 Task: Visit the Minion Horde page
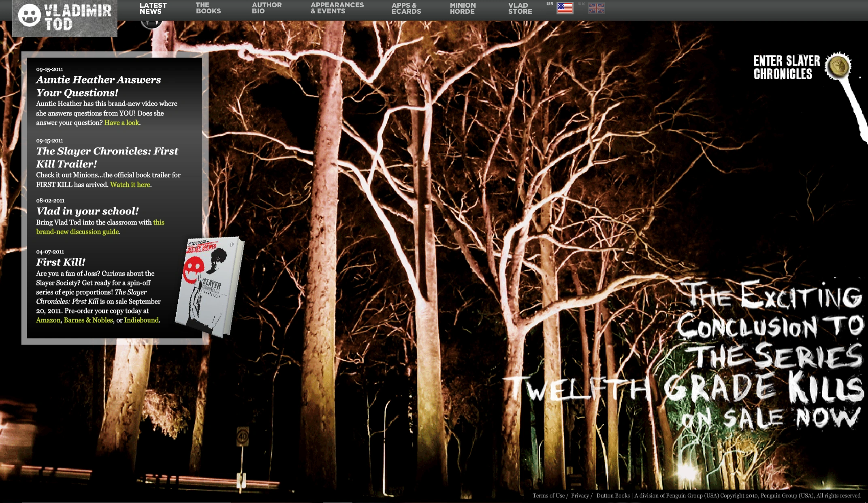(463, 9)
